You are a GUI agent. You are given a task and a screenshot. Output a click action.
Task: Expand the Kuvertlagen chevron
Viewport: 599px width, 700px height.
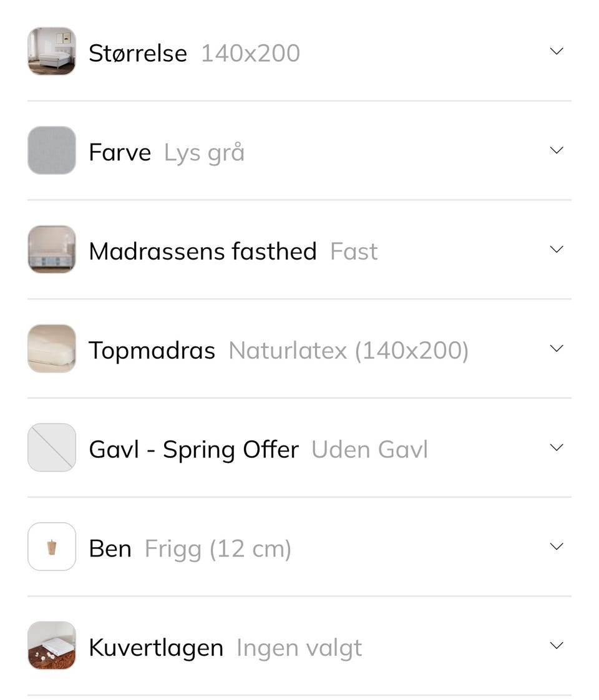click(x=556, y=646)
